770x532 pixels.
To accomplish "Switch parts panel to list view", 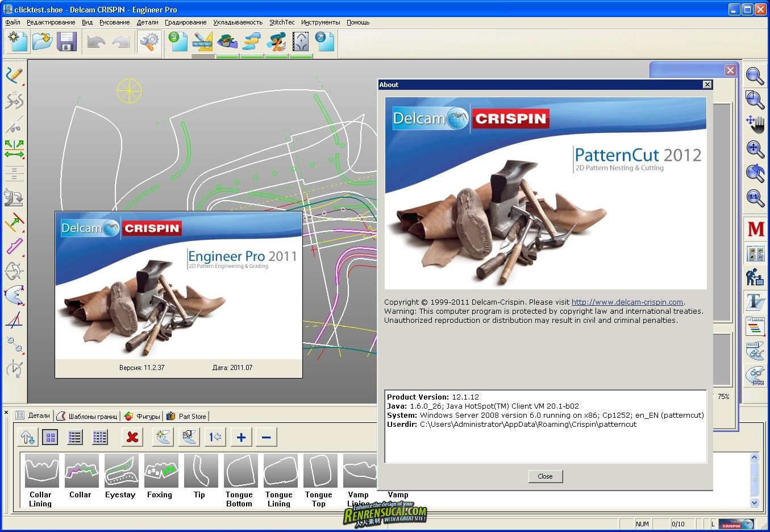I will coord(75,437).
